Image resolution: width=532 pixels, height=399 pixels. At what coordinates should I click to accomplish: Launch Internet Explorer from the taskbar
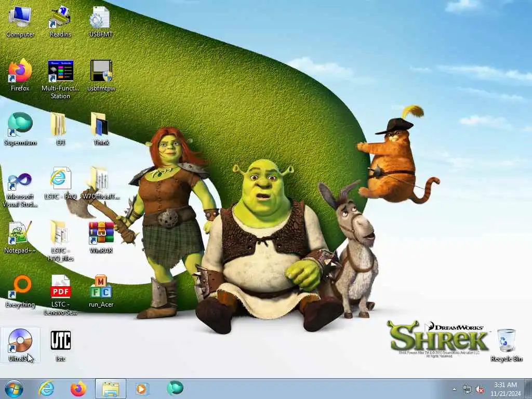pyautogui.click(x=46, y=389)
